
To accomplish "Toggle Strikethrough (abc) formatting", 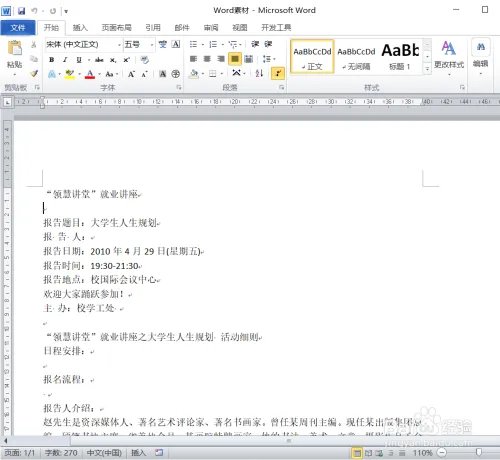I will pyautogui.click(x=99, y=60).
